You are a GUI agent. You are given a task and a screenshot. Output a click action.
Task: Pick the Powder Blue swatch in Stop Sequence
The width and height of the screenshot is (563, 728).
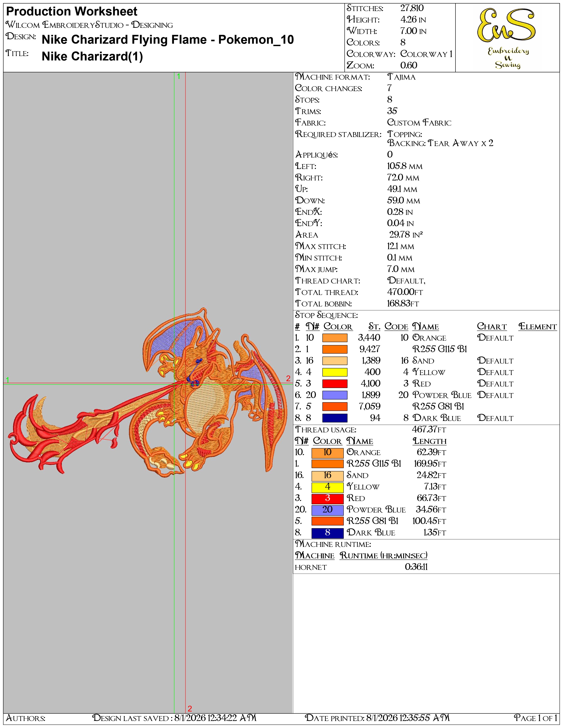[334, 395]
